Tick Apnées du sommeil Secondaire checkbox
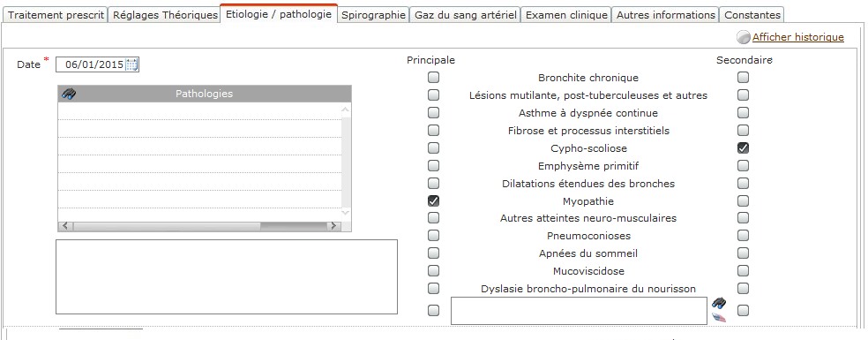The height and width of the screenshot is (340, 868). click(x=743, y=253)
